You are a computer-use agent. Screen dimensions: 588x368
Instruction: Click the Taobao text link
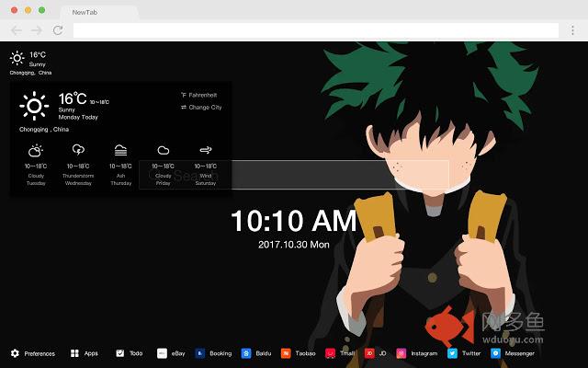[305, 353]
